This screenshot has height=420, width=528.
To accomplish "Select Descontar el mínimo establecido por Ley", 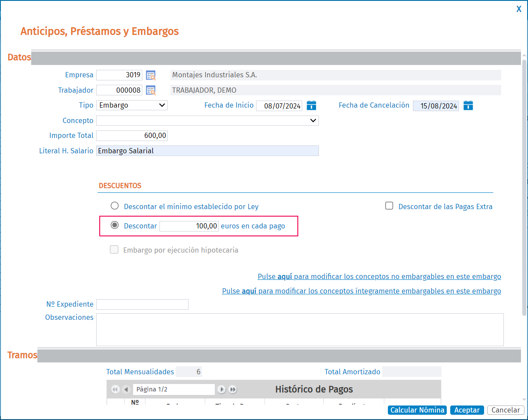I will tap(115, 206).
